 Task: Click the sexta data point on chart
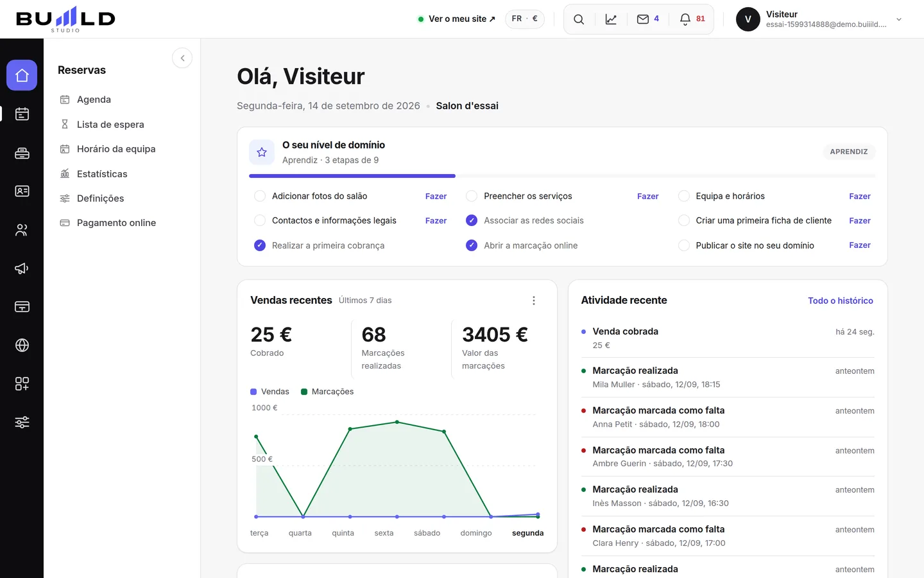(x=397, y=422)
